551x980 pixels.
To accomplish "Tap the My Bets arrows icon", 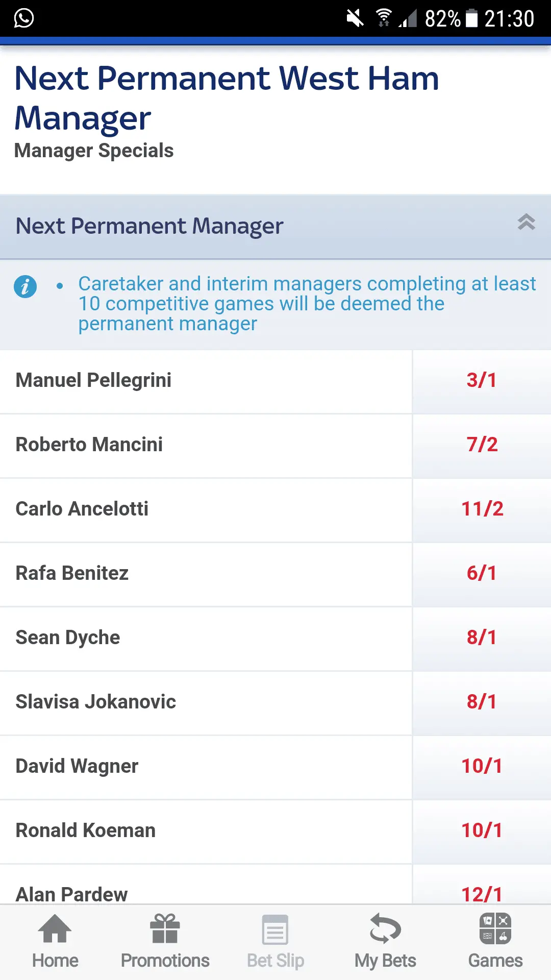I will click(x=385, y=928).
